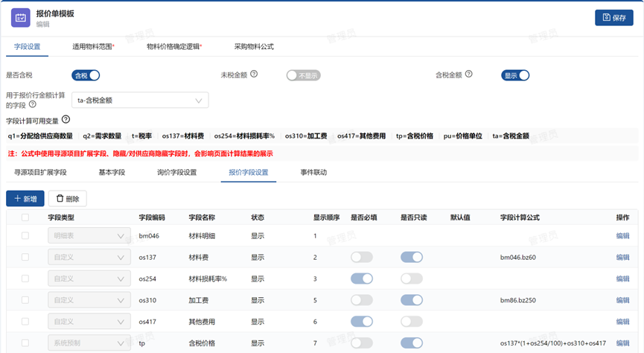The image size is (644, 353).
Task: Open help icon beside 含税金额
Action: (468, 74)
